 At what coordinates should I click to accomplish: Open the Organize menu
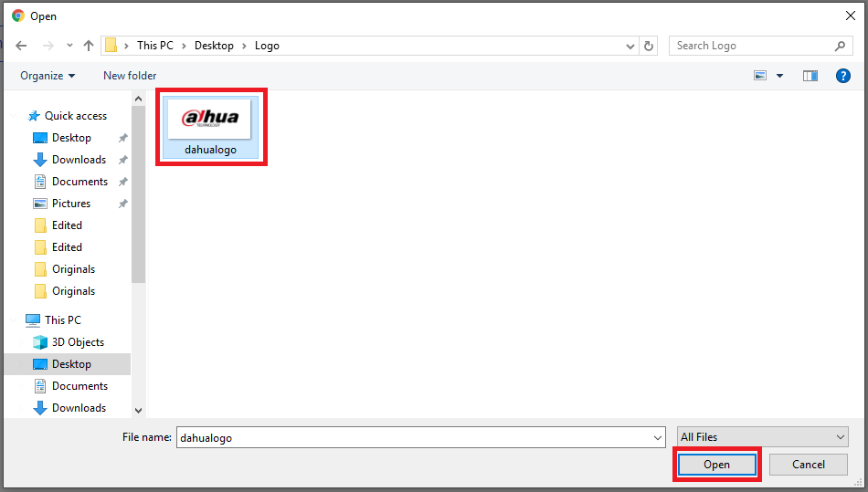(48, 76)
